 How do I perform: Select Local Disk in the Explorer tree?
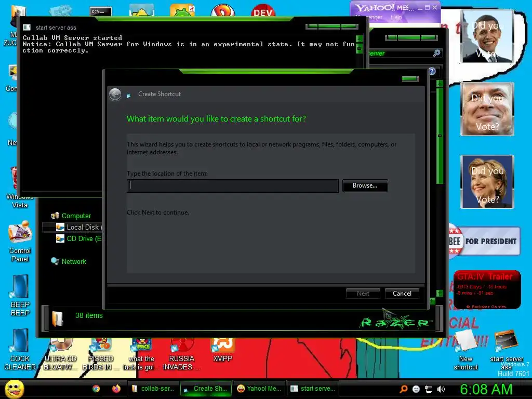point(79,228)
